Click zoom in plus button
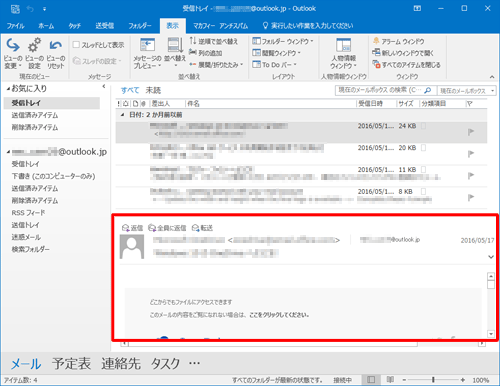Viewport: 500px width, 386px height. point(463,380)
